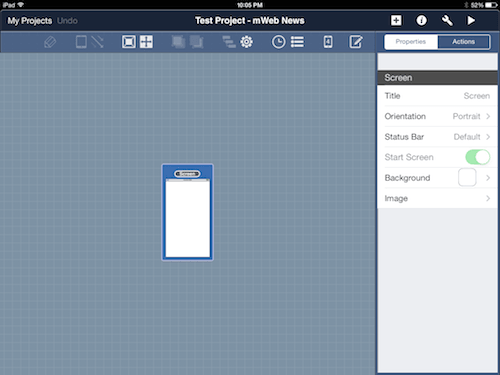Run the prototype with the play icon

[471, 21]
